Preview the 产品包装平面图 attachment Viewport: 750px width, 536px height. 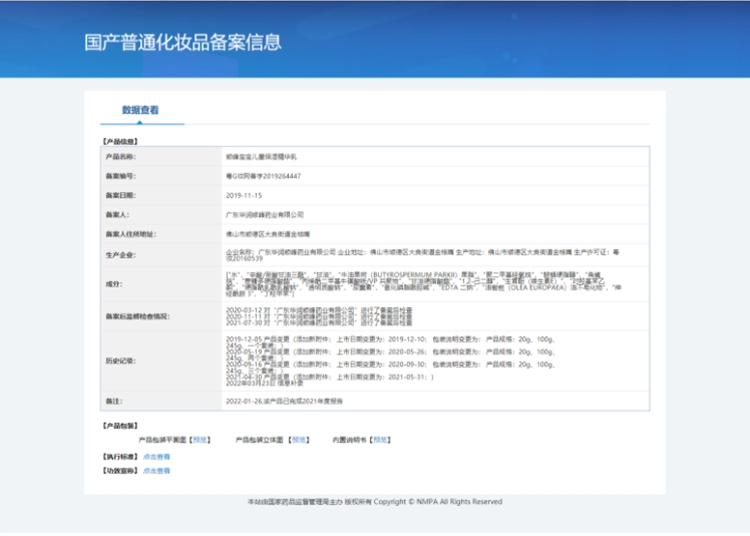pos(199,440)
